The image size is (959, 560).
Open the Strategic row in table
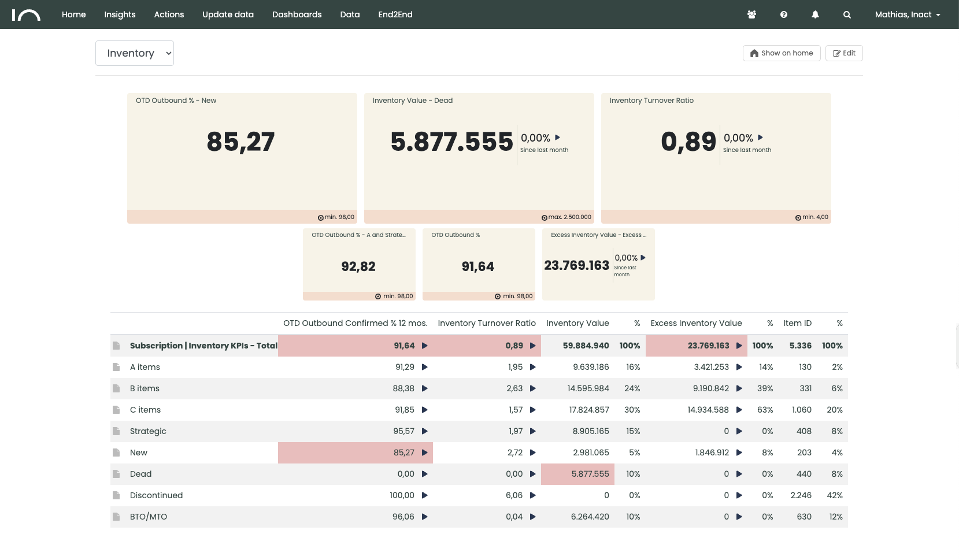coord(148,431)
